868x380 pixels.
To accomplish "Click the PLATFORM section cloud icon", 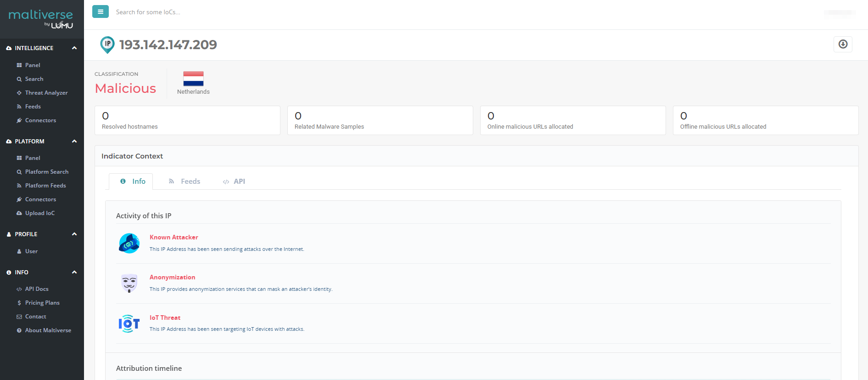I will click(x=9, y=142).
